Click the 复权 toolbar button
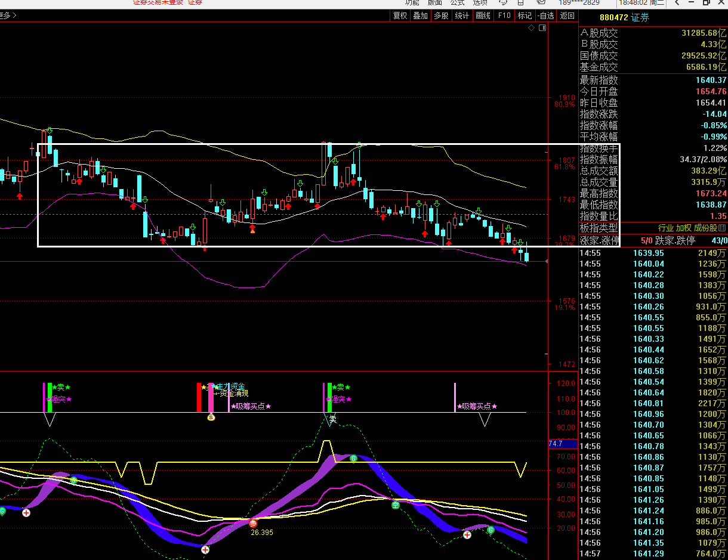Image resolution: width=728 pixels, height=560 pixels. [x=400, y=16]
